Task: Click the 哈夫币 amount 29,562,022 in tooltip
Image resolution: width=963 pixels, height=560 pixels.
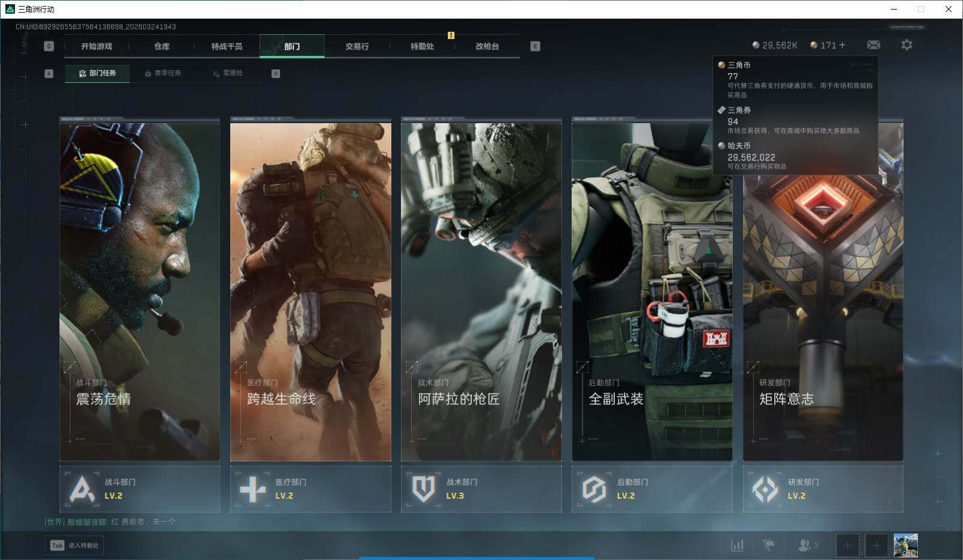Action: pyautogui.click(x=751, y=157)
